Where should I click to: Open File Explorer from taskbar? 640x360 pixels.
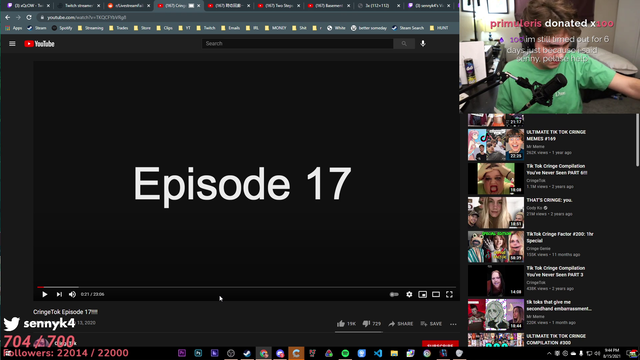click(394, 353)
